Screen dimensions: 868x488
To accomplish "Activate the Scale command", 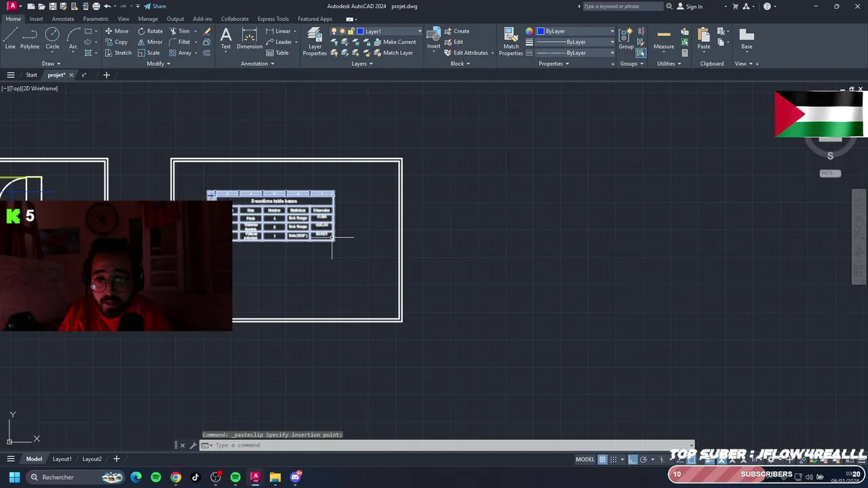I will [x=149, y=53].
